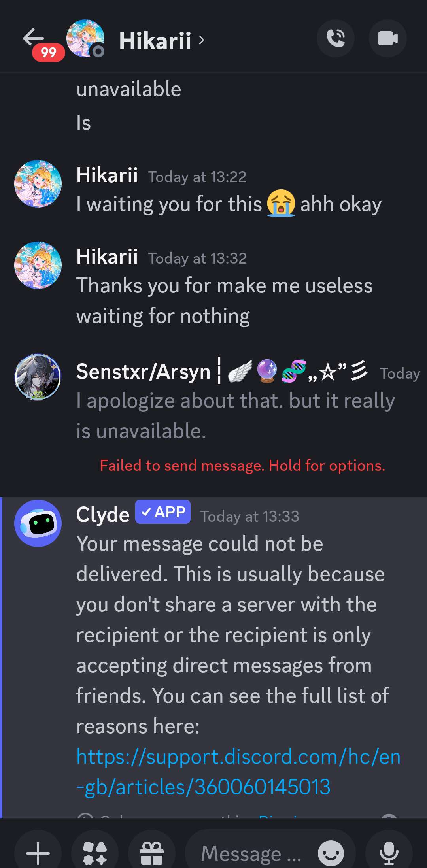Tap Hikarii's avatar at 13:22 message
Image resolution: width=427 pixels, height=868 pixels.
click(38, 184)
